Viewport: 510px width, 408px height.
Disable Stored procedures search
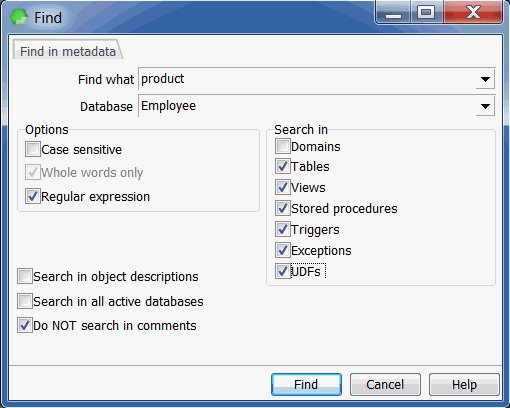(x=283, y=208)
